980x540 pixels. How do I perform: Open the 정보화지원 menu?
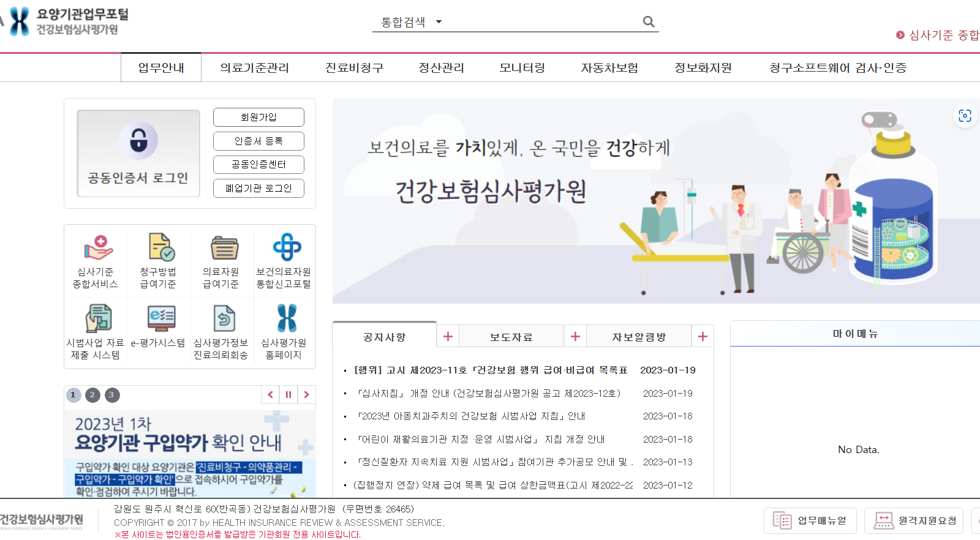pyautogui.click(x=703, y=67)
